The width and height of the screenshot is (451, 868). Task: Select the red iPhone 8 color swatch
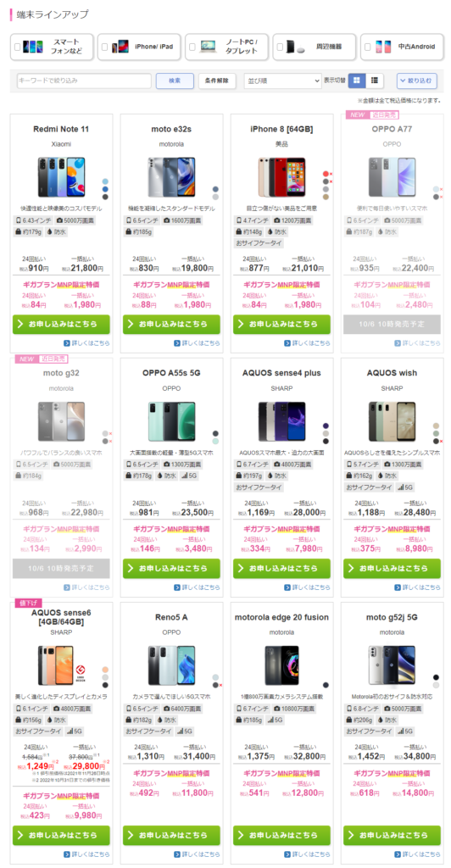point(326,174)
